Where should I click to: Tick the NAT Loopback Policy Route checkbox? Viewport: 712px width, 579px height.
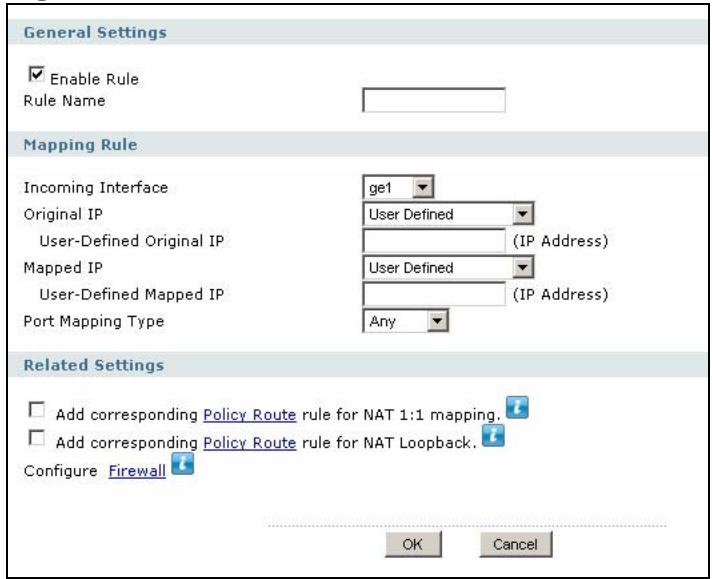[36, 438]
